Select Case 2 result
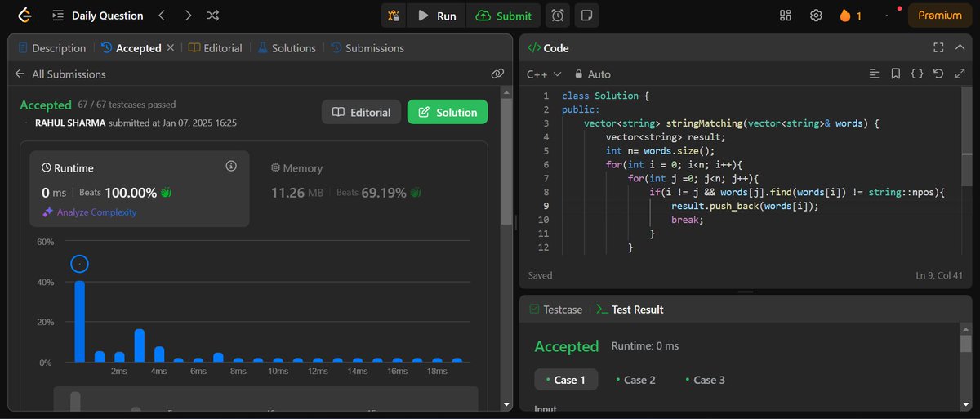Image resolution: width=980 pixels, height=419 pixels. [636, 380]
